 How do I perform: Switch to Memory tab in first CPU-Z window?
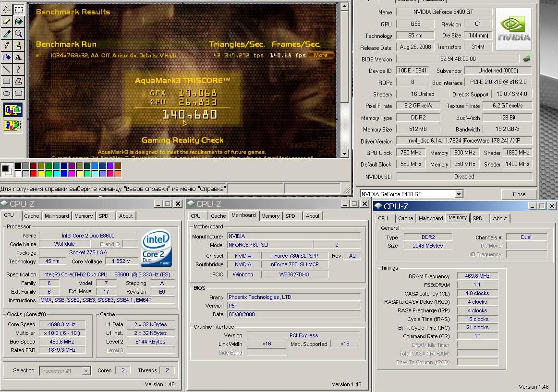(x=84, y=216)
